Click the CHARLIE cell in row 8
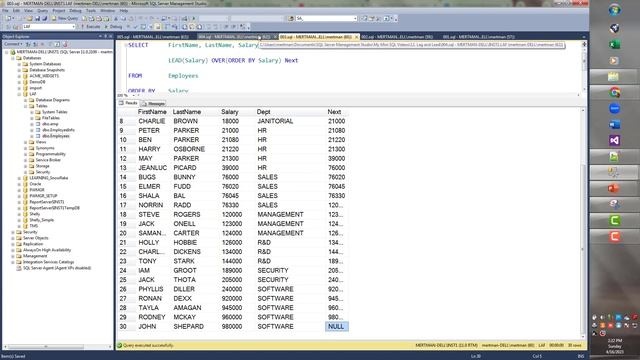Image resolution: width=640 pixels, height=360 pixels. pos(152,121)
